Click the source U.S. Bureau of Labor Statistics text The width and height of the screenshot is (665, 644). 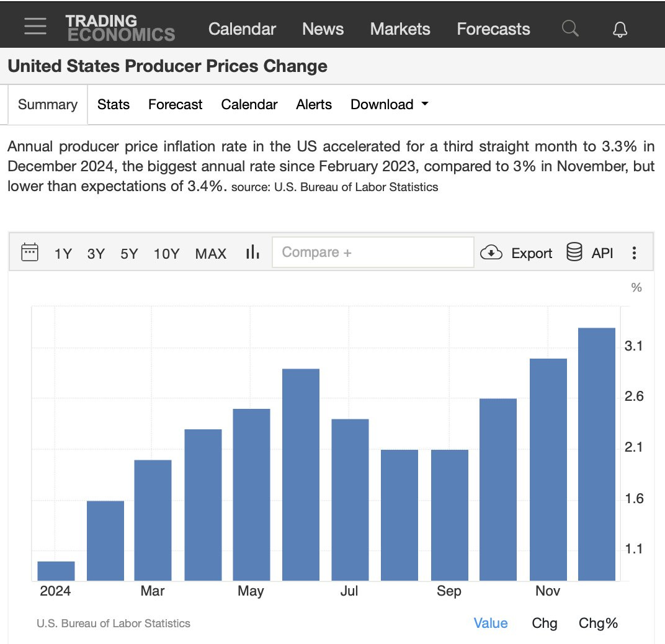coord(334,187)
